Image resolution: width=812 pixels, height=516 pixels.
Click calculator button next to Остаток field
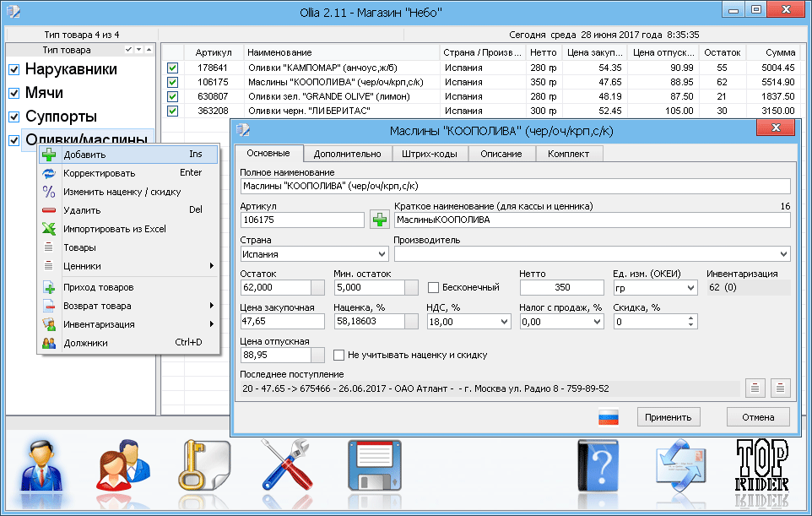[317, 287]
